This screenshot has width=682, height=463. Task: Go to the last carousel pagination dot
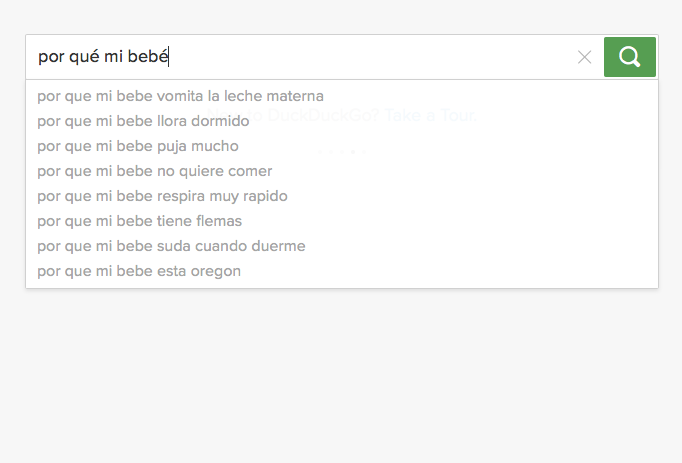point(364,152)
